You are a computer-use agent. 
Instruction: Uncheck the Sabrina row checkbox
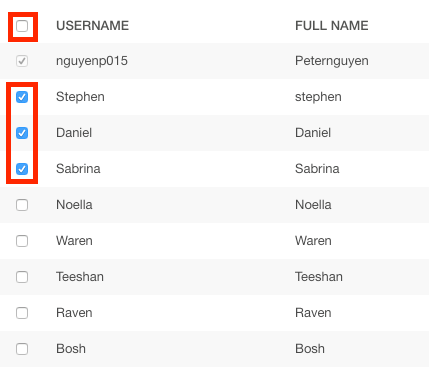click(22, 169)
